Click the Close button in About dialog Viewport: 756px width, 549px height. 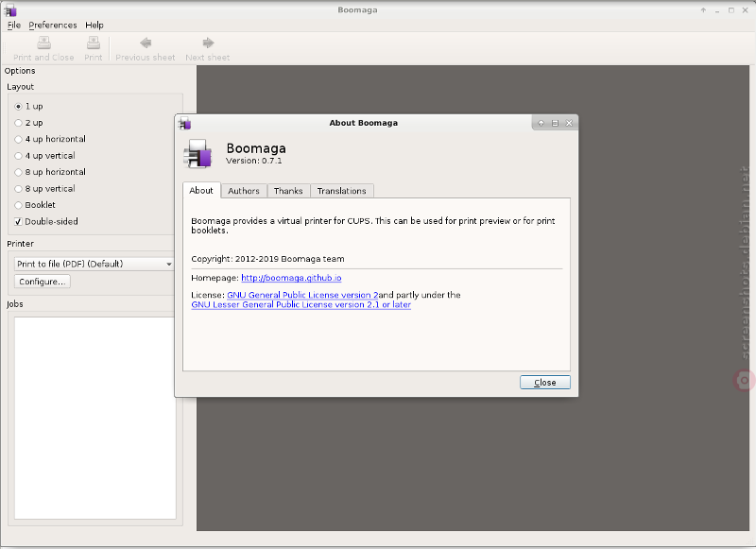545,383
